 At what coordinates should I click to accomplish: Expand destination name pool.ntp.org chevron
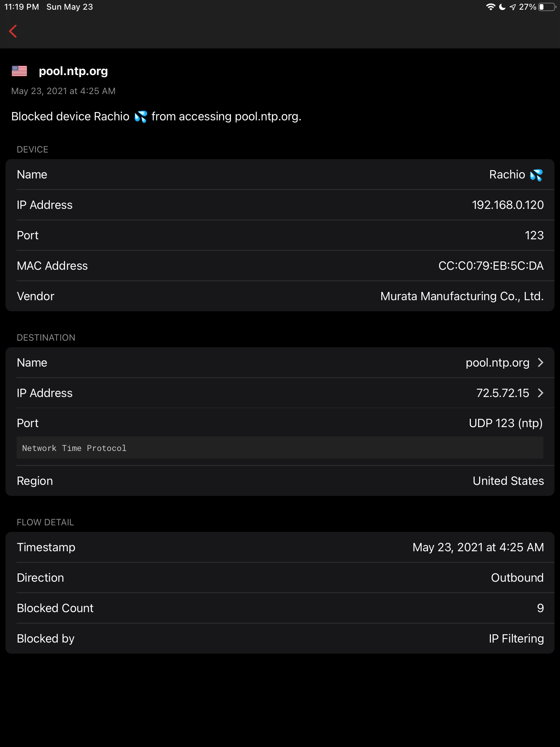pyautogui.click(x=541, y=362)
